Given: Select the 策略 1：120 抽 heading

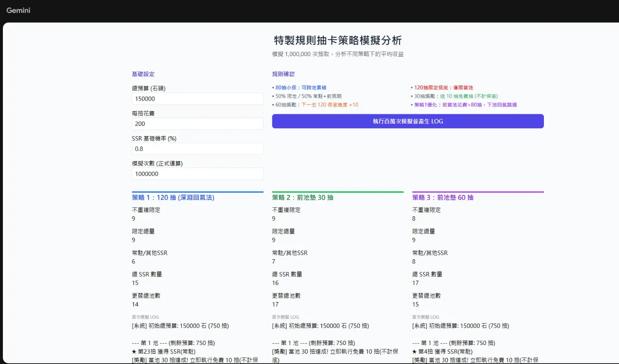Looking at the screenshot, I should click(x=173, y=198).
